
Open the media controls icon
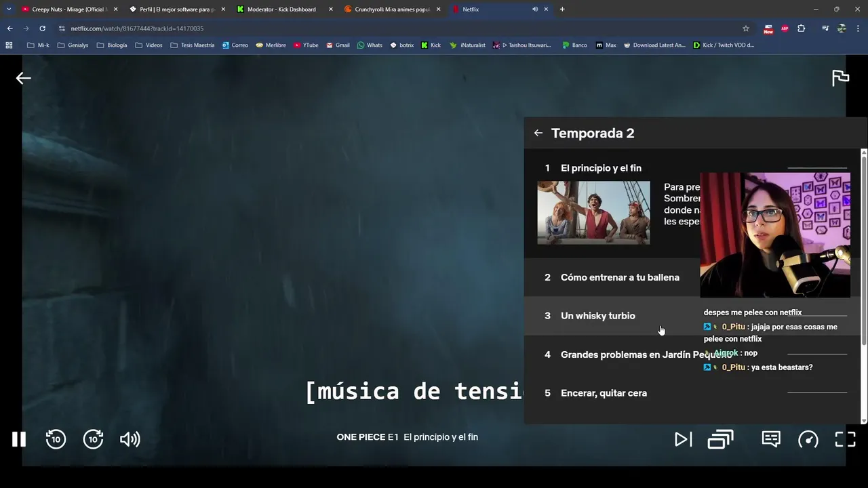pos(825,28)
